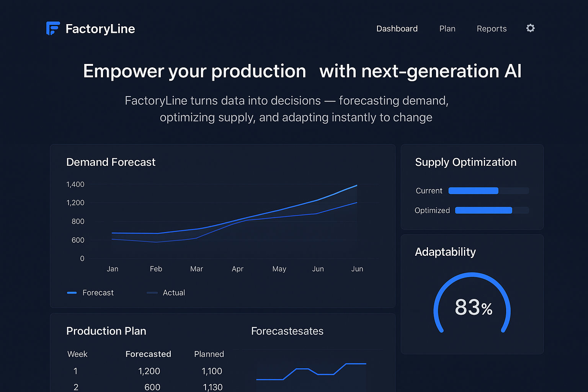Open the Reports section
Viewport: 588px width, 392px height.
point(492,28)
